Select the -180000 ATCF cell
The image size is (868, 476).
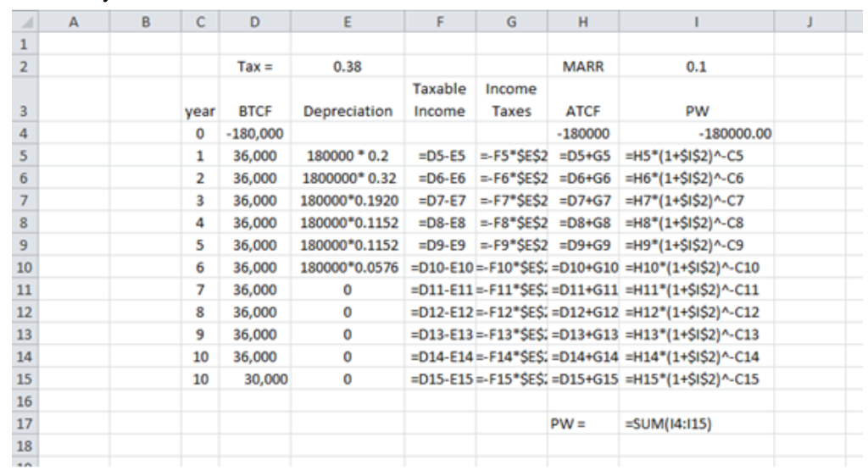coord(583,133)
